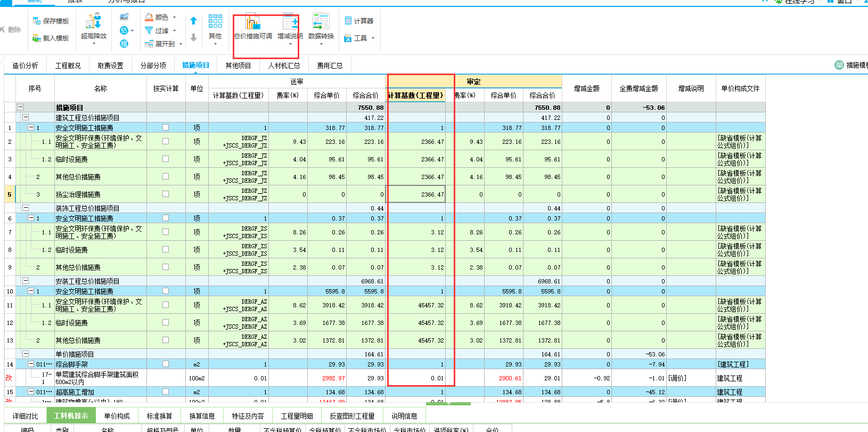868x432 pixels.
Task: Launch the 计算器 calculator
Action: (x=359, y=21)
